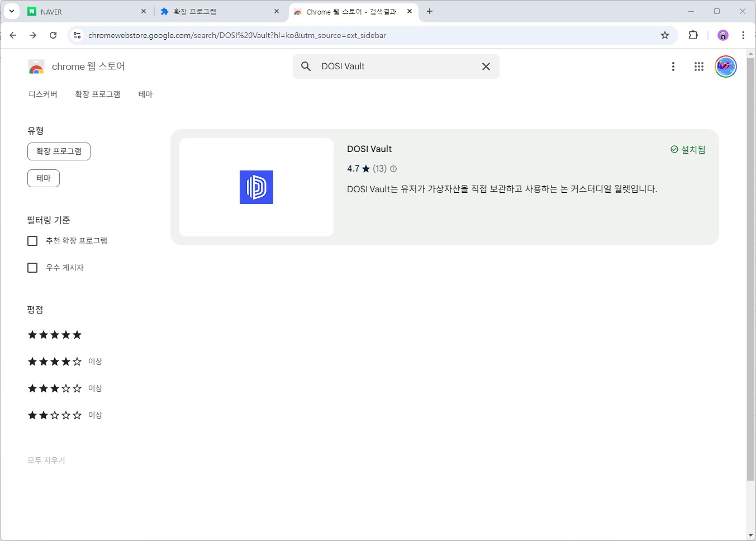Go to the 디스커버 section
This screenshot has height=541, width=756.
[43, 94]
